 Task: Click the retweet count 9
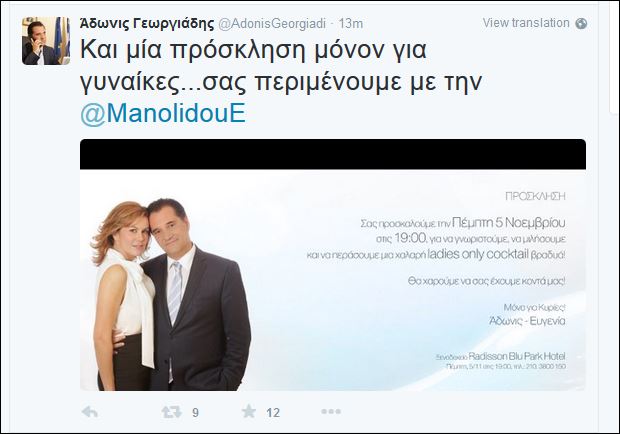(195, 413)
